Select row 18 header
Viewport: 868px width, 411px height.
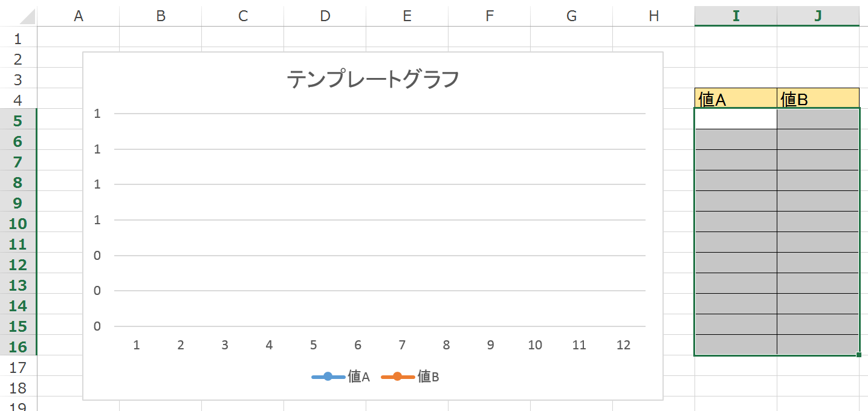pyautogui.click(x=18, y=387)
